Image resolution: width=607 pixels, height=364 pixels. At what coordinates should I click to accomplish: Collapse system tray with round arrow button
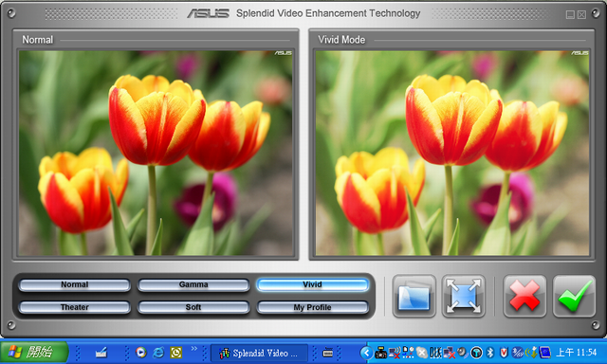click(367, 353)
